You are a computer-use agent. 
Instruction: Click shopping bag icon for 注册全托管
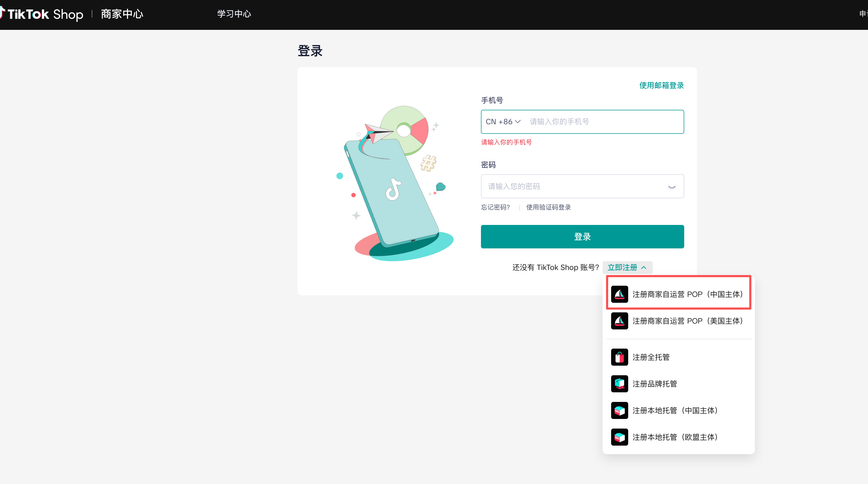(x=619, y=357)
